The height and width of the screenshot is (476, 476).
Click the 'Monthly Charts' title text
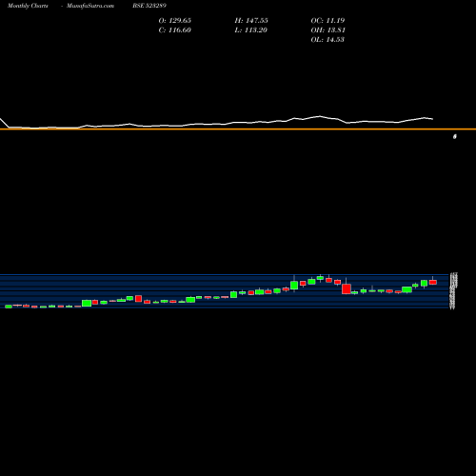28,6
